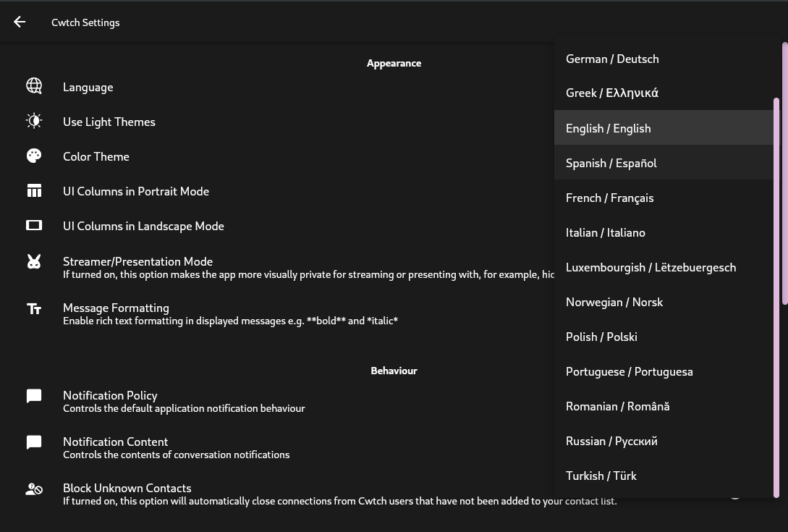
Task: Choose Greek language option
Action: coord(612,93)
